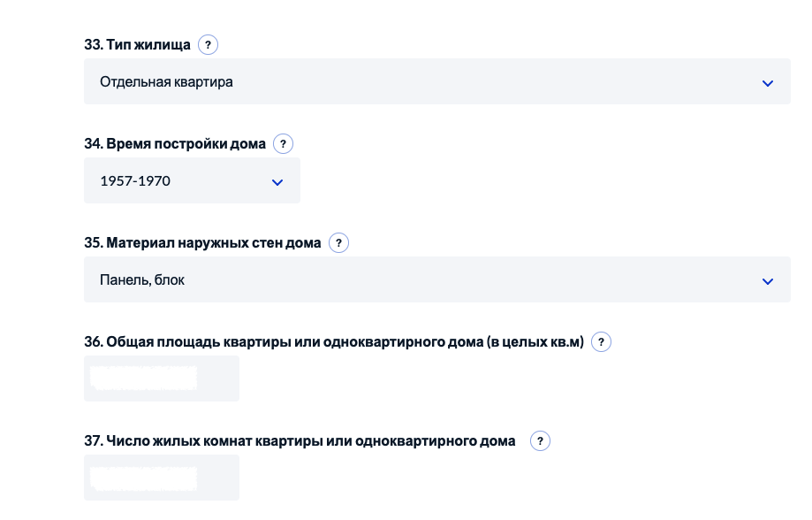Click the arrow in the 1957-1970 dropdown
This screenshot has height=520, width=812.
tap(277, 182)
